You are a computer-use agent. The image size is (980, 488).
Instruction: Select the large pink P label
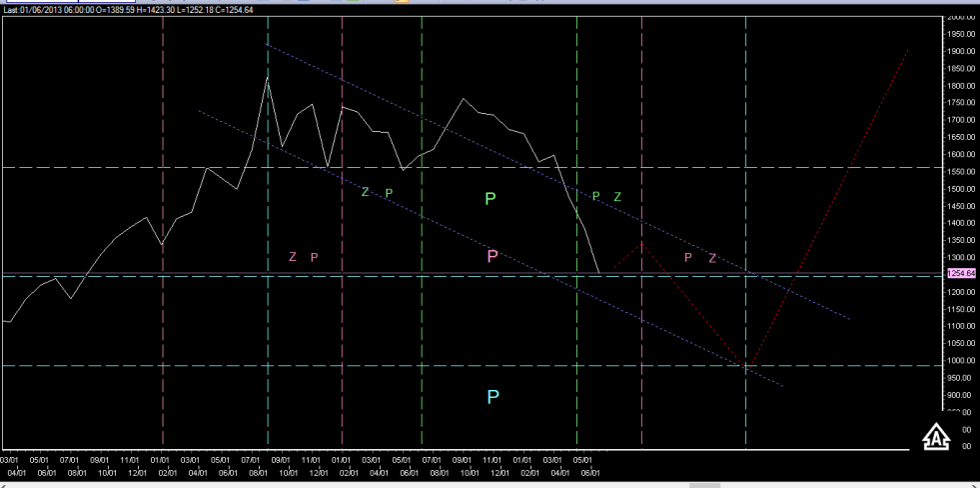tap(492, 256)
